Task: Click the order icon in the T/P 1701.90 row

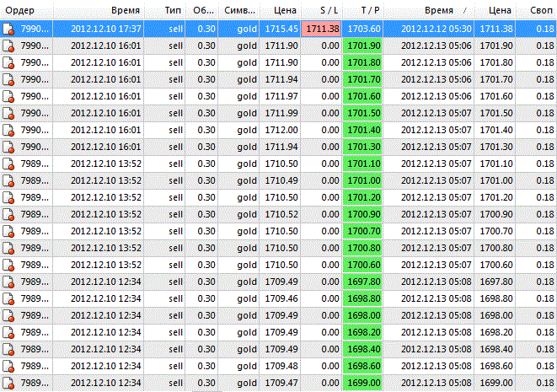Action: (x=8, y=46)
